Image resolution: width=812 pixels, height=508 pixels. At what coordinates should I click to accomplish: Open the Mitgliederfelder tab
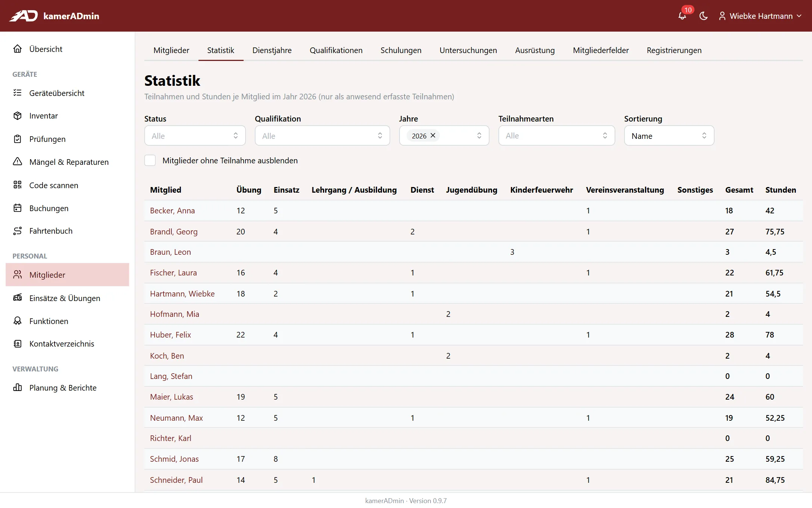coord(601,50)
